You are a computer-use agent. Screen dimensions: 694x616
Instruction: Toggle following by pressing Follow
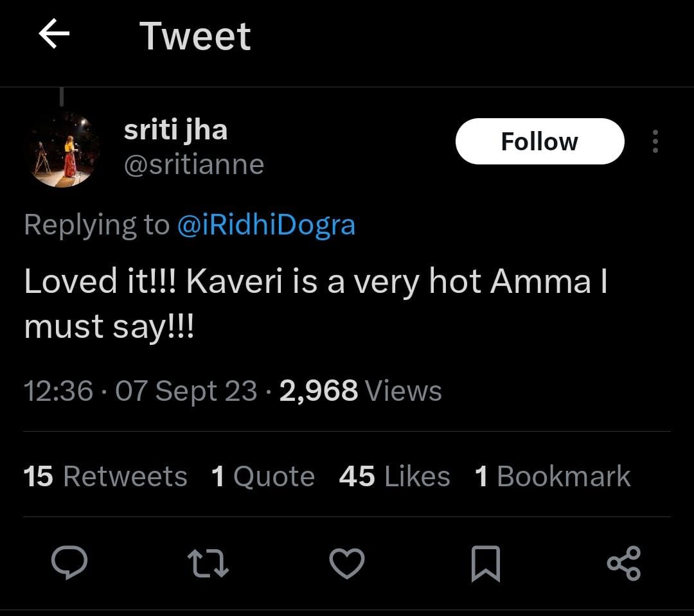click(x=539, y=141)
